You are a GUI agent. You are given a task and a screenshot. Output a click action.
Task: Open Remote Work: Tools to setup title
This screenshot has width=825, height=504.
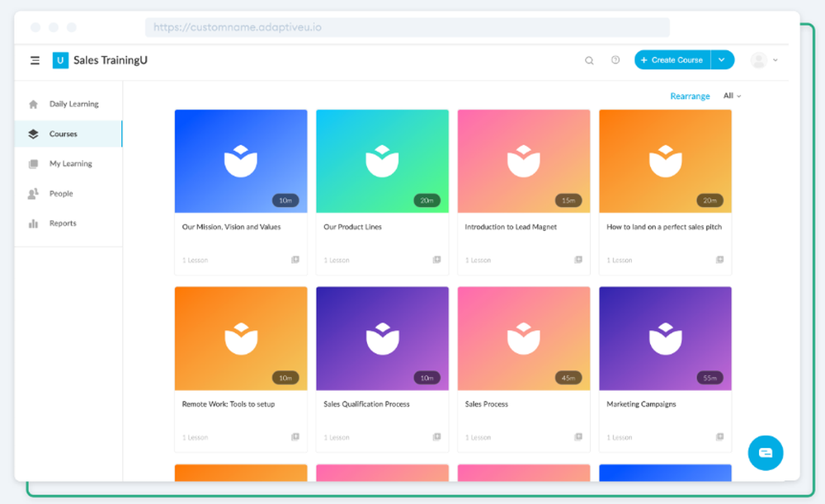pyautogui.click(x=229, y=404)
